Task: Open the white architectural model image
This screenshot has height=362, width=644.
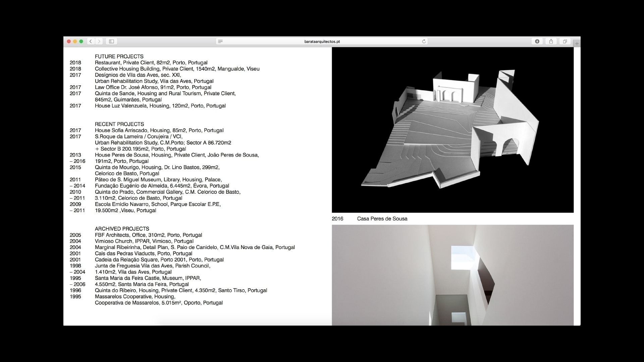Action: 452,130
